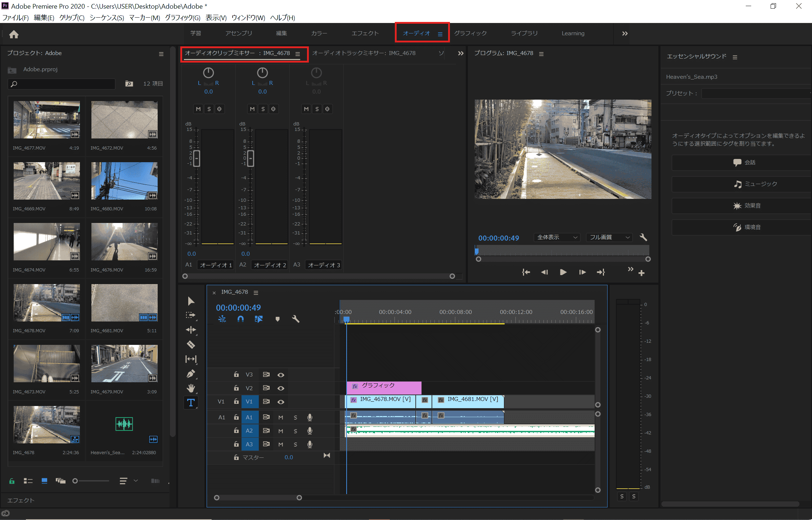The height and width of the screenshot is (520, 812).
Task: Select the Slip tool
Action: click(x=191, y=359)
